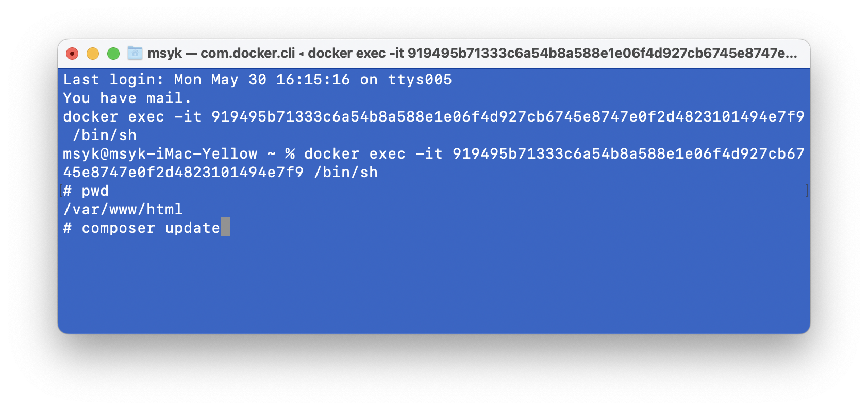This screenshot has width=868, height=410.
Task: Click the green zoom window button
Action: (113, 54)
